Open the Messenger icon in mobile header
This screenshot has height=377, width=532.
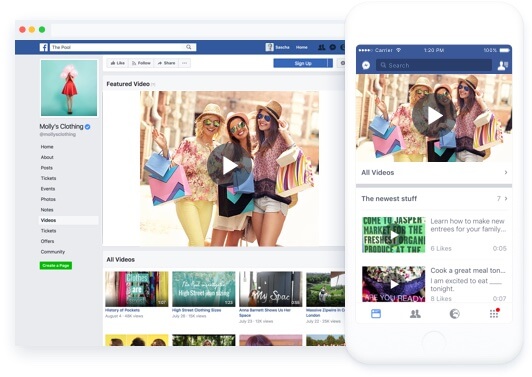[366, 65]
